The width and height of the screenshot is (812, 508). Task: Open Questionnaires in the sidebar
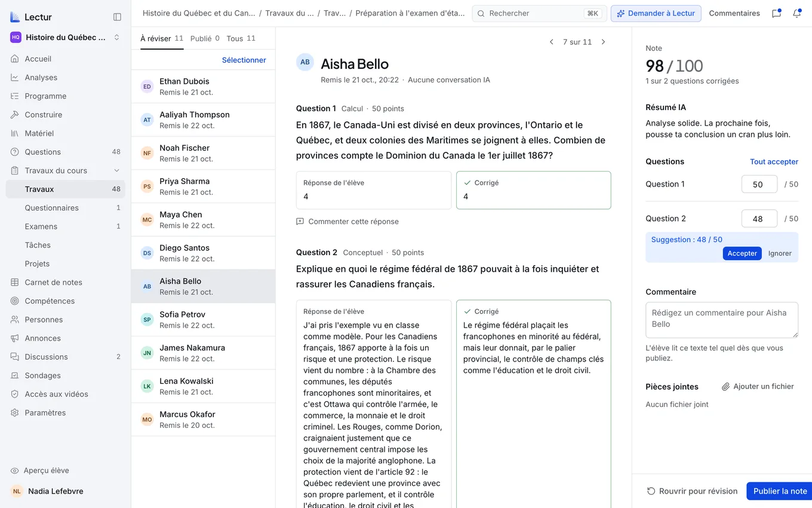click(x=66, y=207)
